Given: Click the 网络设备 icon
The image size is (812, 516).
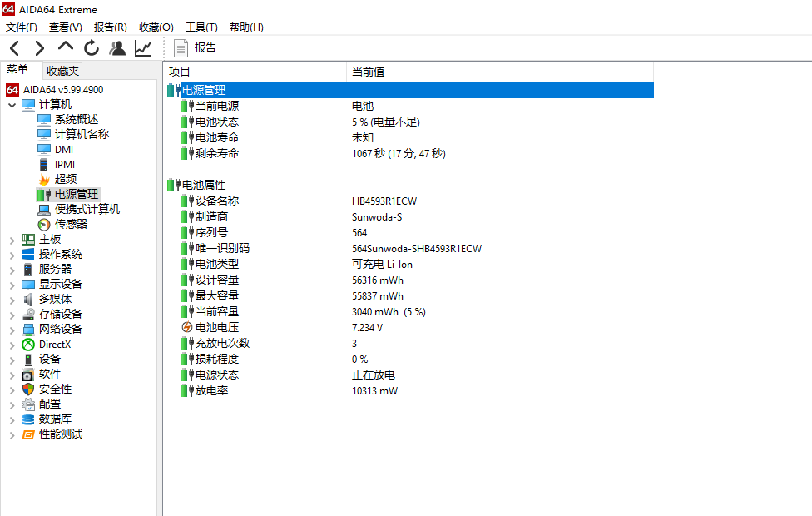Looking at the screenshot, I should pyautogui.click(x=28, y=329).
